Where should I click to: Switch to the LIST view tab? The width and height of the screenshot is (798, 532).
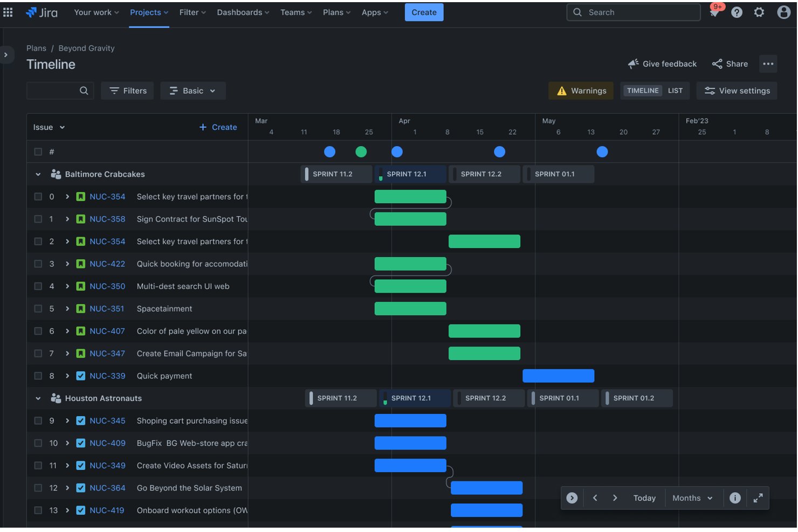(x=675, y=91)
